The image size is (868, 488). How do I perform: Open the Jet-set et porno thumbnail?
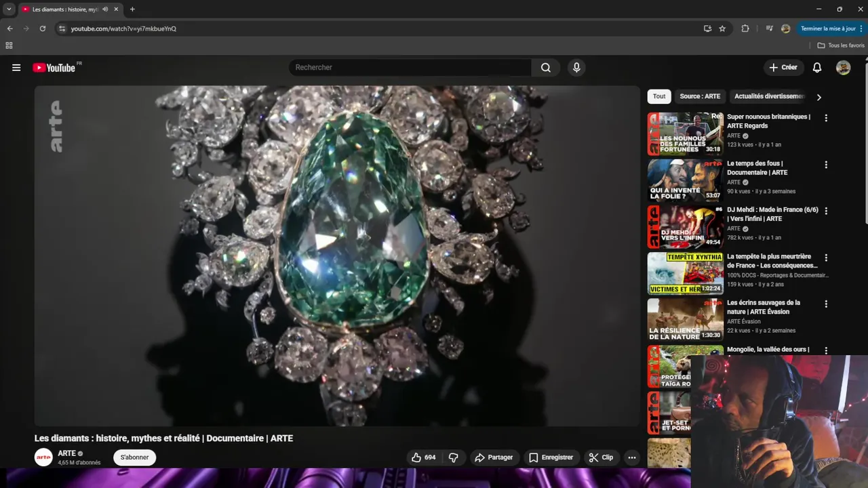pos(669,413)
